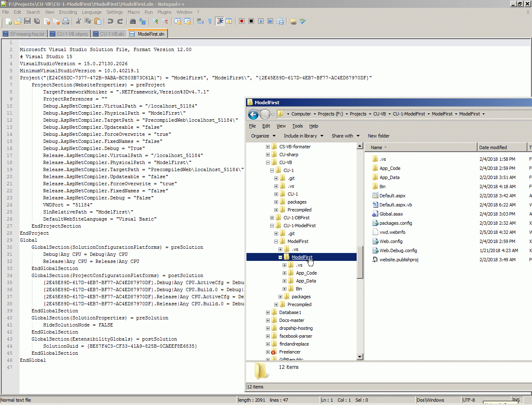The height and width of the screenshot is (405, 532).
Task: Start macro recording with the red dot
Action: [241, 21]
